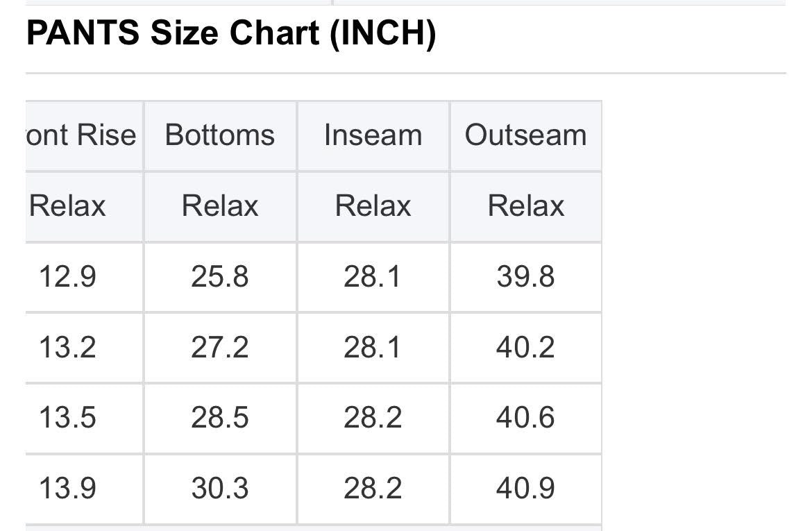
Task: Click the 12.9 front rise cell
Action: coord(67,277)
